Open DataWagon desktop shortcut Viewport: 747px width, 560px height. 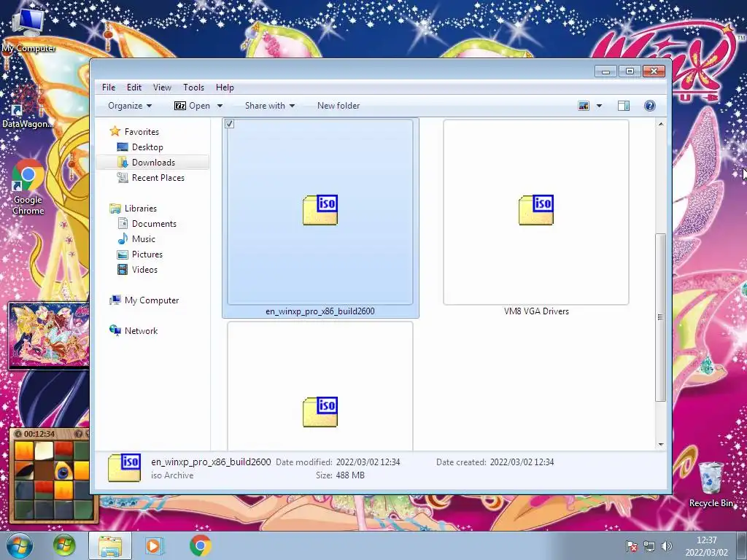pyautogui.click(x=27, y=107)
